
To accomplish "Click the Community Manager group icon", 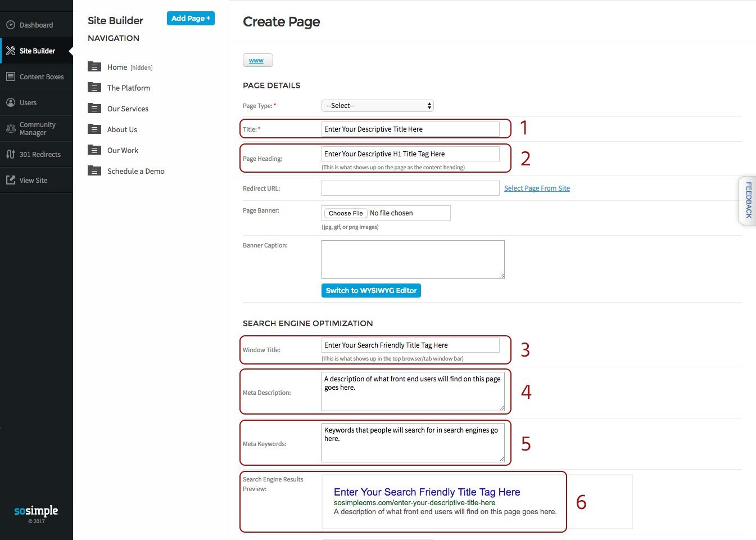I will pos(10,128).
